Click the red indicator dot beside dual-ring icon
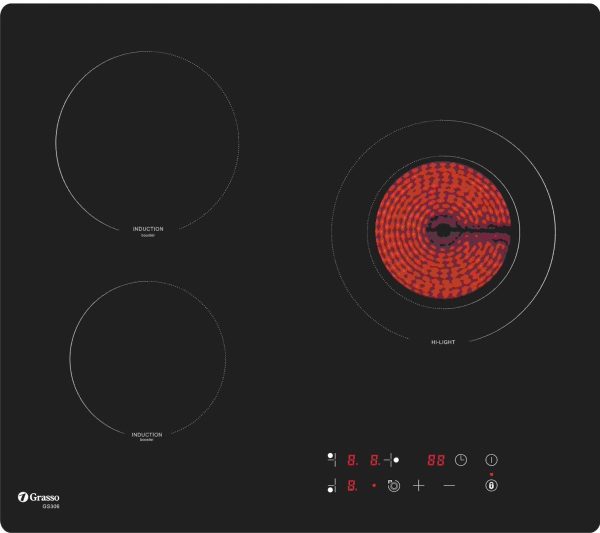This screenshot has height=533, width=600. click(374, 486)
